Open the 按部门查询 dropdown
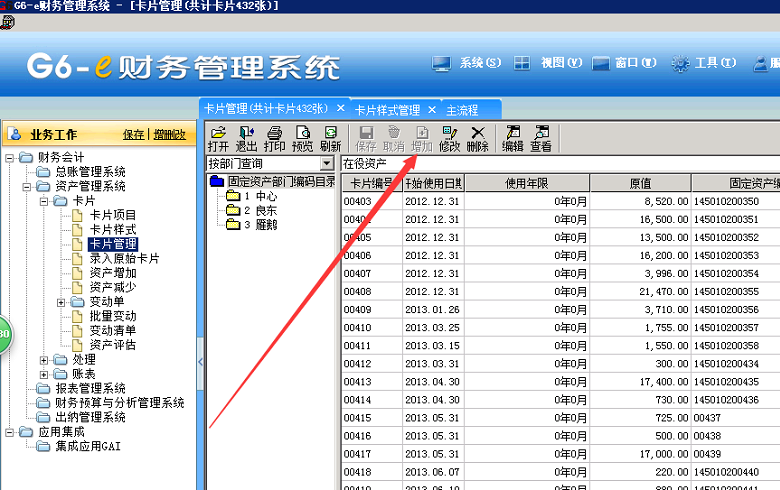This screenshot has height=490, width=780. click(x=326, y=163)
